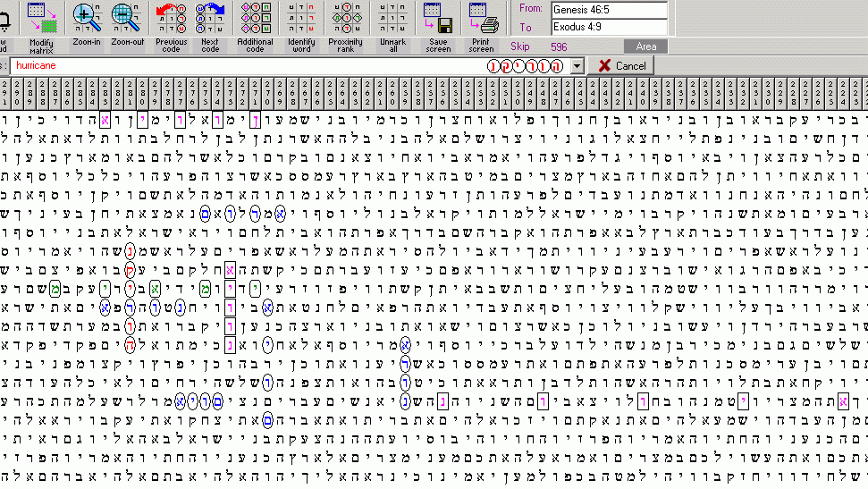The image size is (868, 489).
Task: Open the Modify matrix tool
Action: (42, 28)
